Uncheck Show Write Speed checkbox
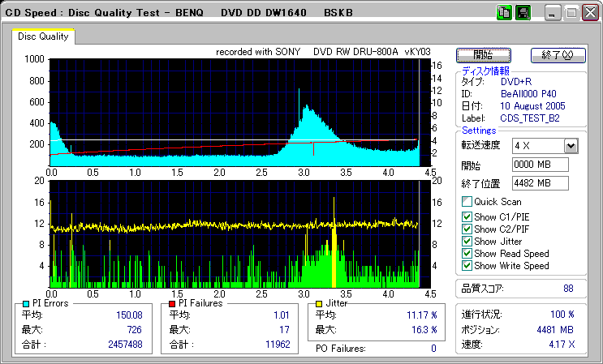Image resolution: width=603 pixels, height=364 pixels. [x=467, y=265]
